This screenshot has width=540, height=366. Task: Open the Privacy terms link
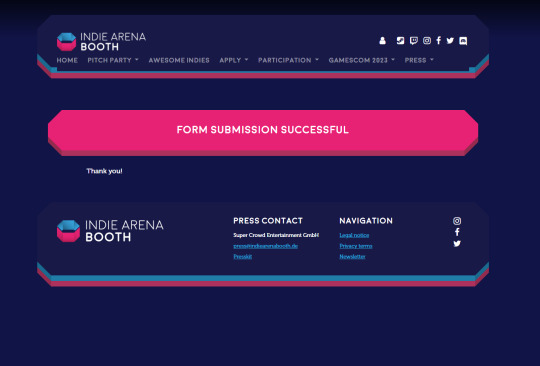(356, 246)
